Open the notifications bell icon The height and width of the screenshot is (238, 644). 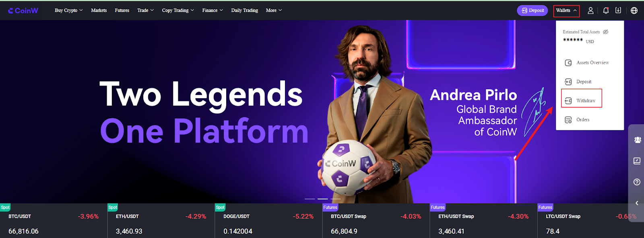pyautogui.click(x=606, y=10)
